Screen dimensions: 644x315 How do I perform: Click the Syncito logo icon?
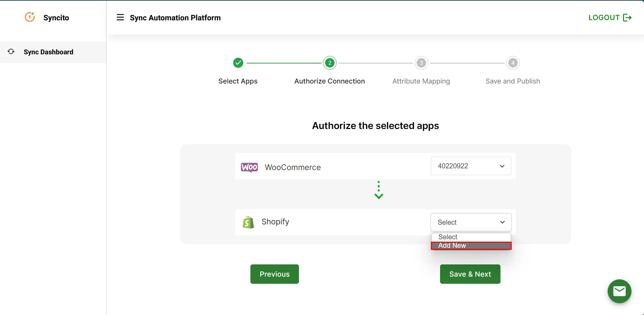[30, 17]
